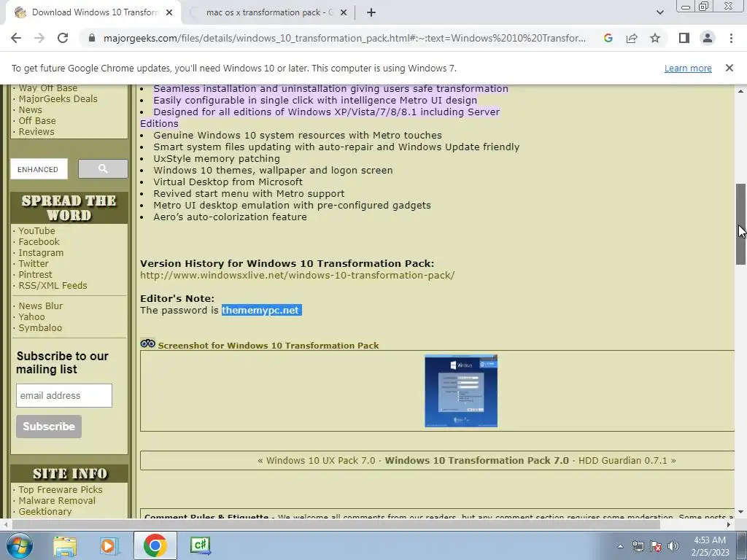Click Chrome icon in taskbar
Screen dimensions: 747x560
[x=155, y=545]
